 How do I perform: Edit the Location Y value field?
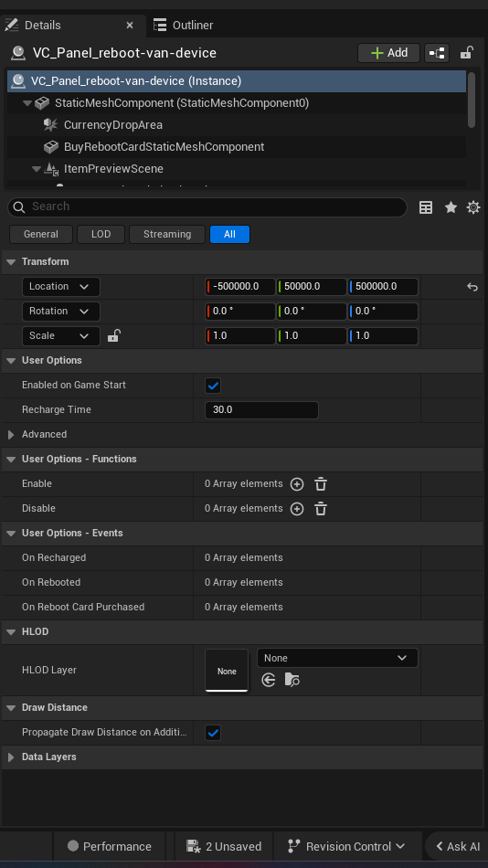(x=312, y=287)
